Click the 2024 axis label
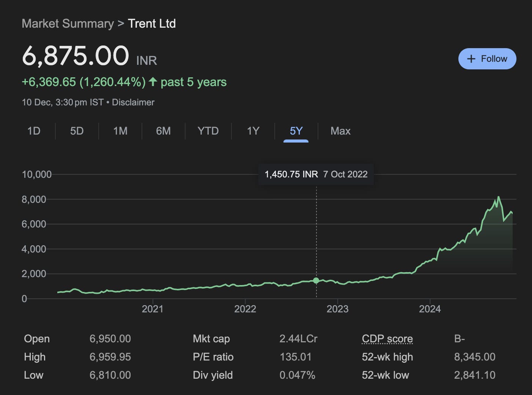The width and height of the screenshot is (532, 395). pos(430,309)
